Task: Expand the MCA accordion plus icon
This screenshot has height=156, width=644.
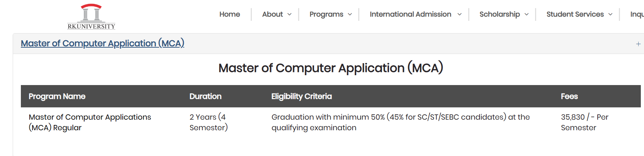Action: (x=638, y=44)
